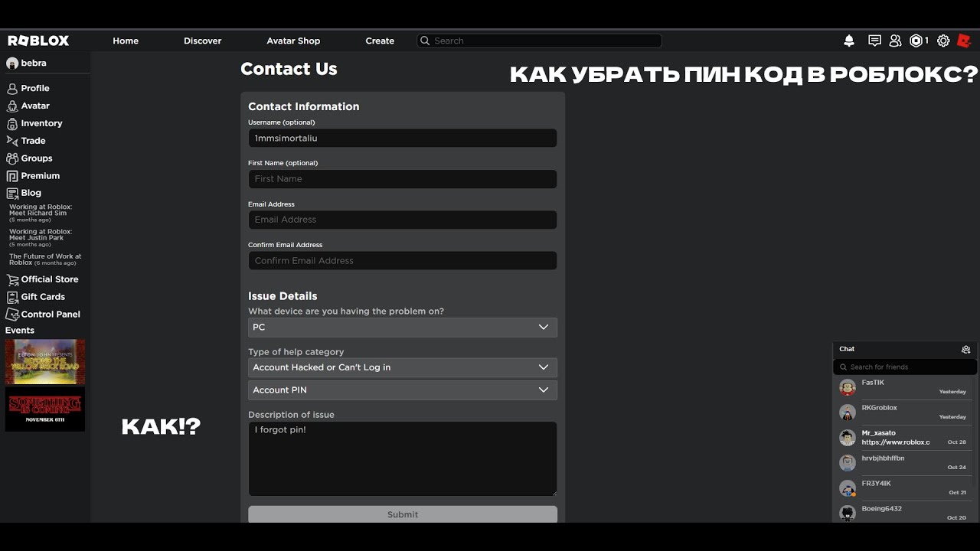Click Mr_xasato's chat avatar
This screenshot has width=980, height=551.
coord(847,438)
